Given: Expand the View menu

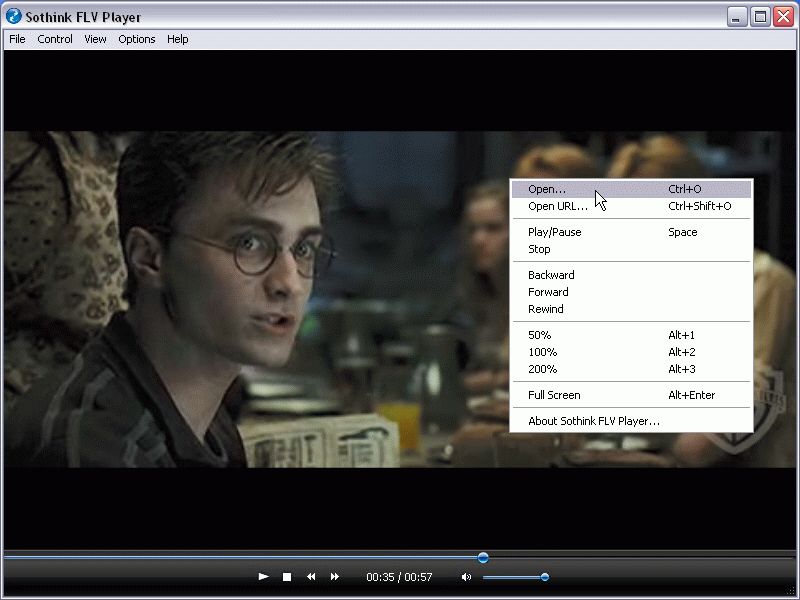Looking at the screenshot, I should [95, 39].
